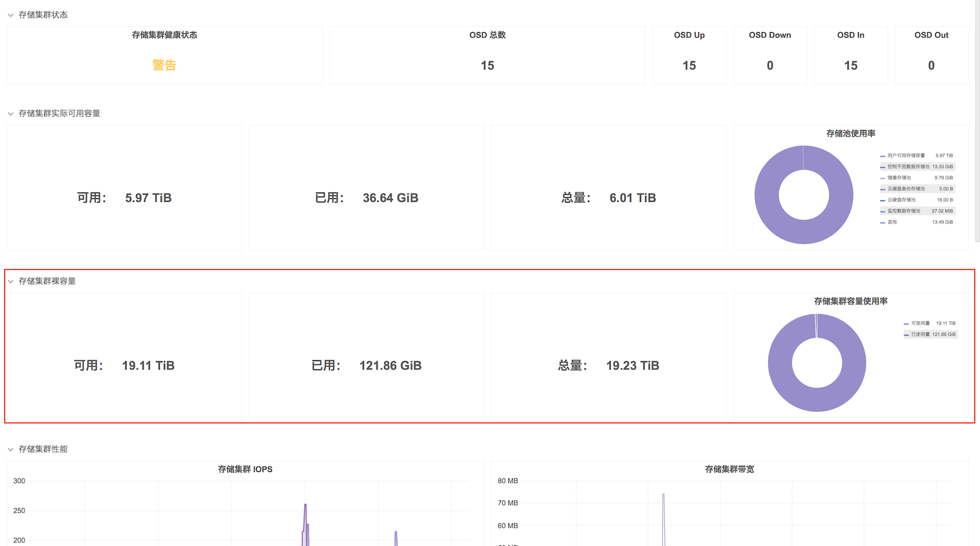Click the 存储集群带宽 panel title
The width and height of the screenshot is (980, 546).
pyautogui.click(x=729, y=469)
